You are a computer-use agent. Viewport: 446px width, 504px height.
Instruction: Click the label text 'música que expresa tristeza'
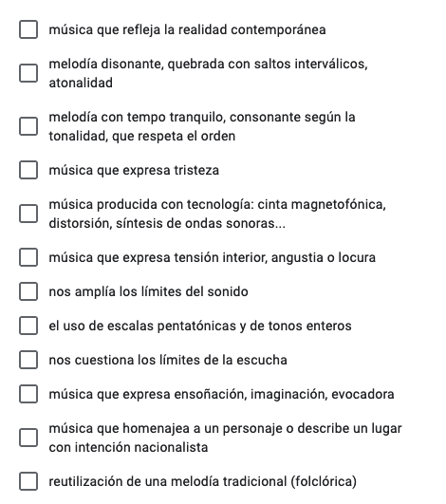pyautogui.click(x=134, y=170)
